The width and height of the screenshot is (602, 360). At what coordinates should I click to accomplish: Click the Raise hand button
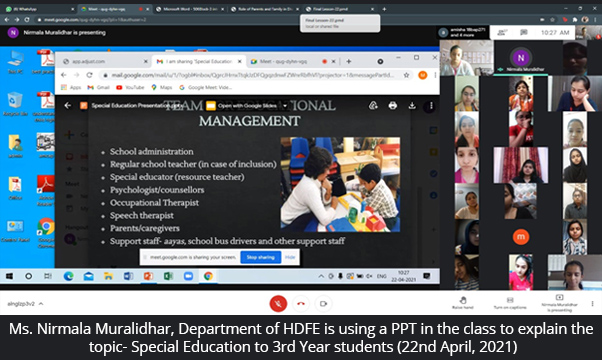463,302
